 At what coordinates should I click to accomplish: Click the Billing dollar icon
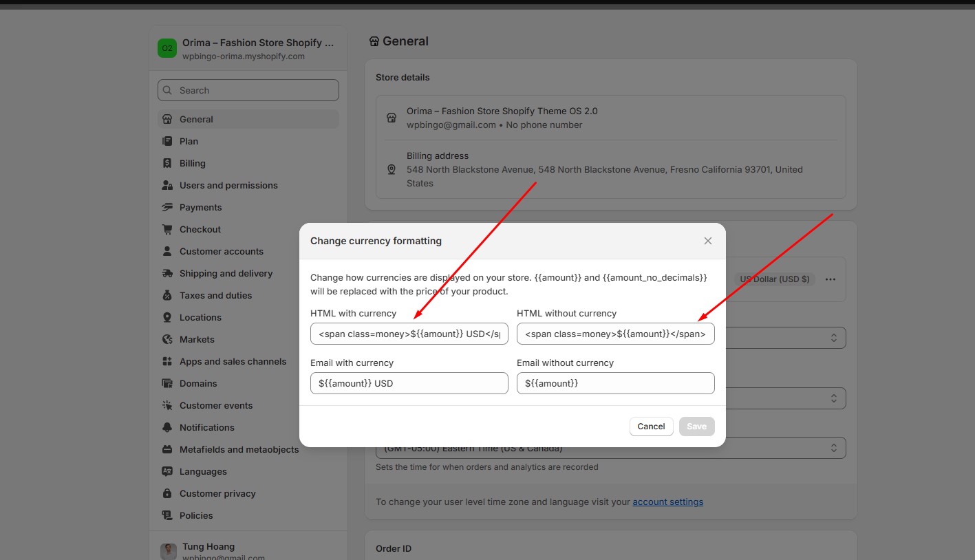pyautogui.click(x=167, y=163)
